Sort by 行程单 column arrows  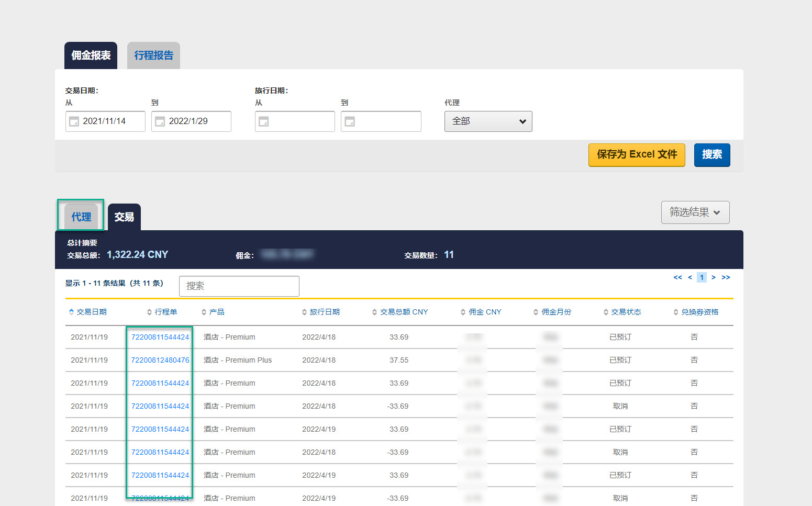pos(149,312)
